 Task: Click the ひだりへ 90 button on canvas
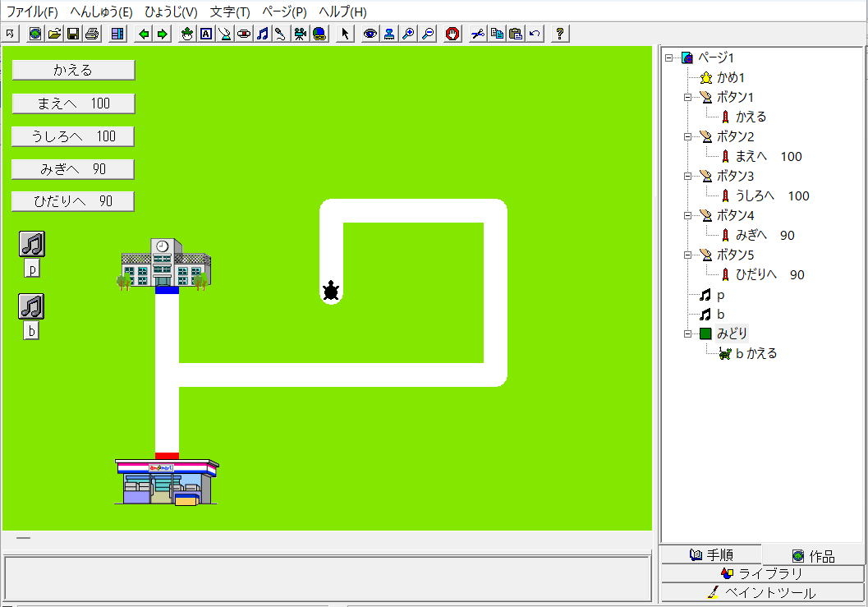tap(72, 201)
